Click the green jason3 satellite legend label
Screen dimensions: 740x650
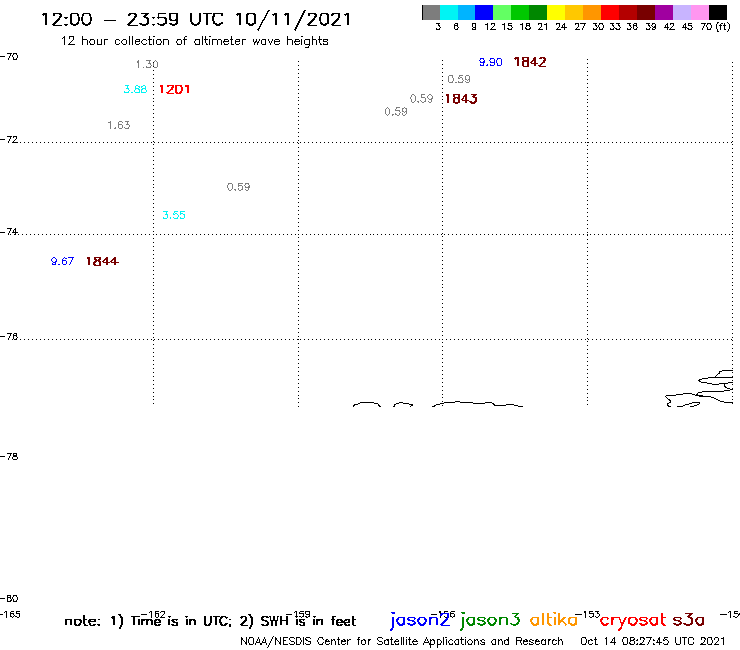(490, 620)
